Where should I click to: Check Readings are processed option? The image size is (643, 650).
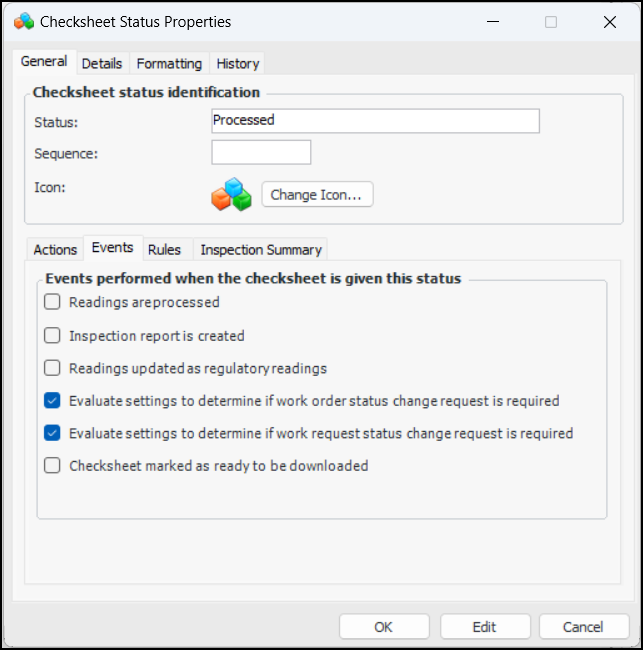tap(53, 302)
